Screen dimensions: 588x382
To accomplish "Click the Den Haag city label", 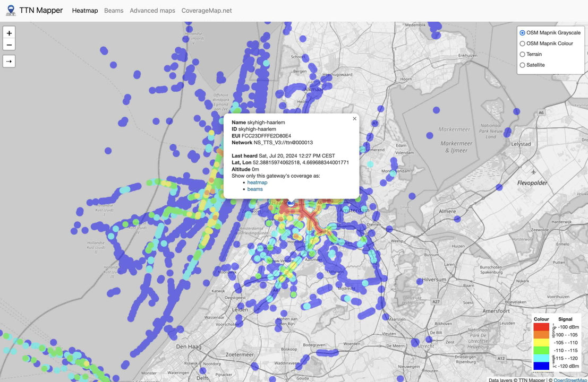I will pos(189,346).
